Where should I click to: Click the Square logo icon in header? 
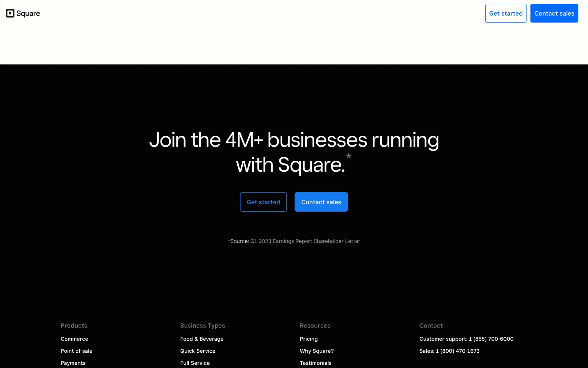pyautogui.click(x=10, y=13)
